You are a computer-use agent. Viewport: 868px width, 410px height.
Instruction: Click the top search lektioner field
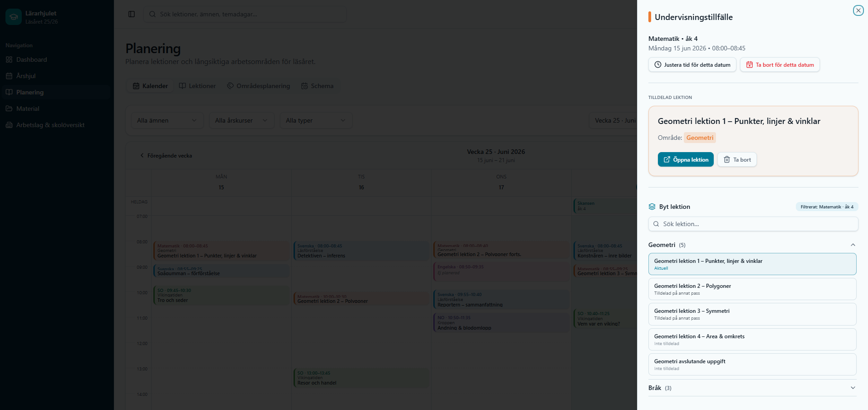point(245,14)
